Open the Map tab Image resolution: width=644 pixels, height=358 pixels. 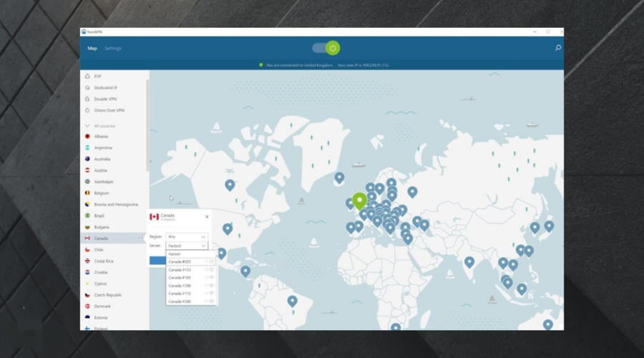tap(92, 49)
